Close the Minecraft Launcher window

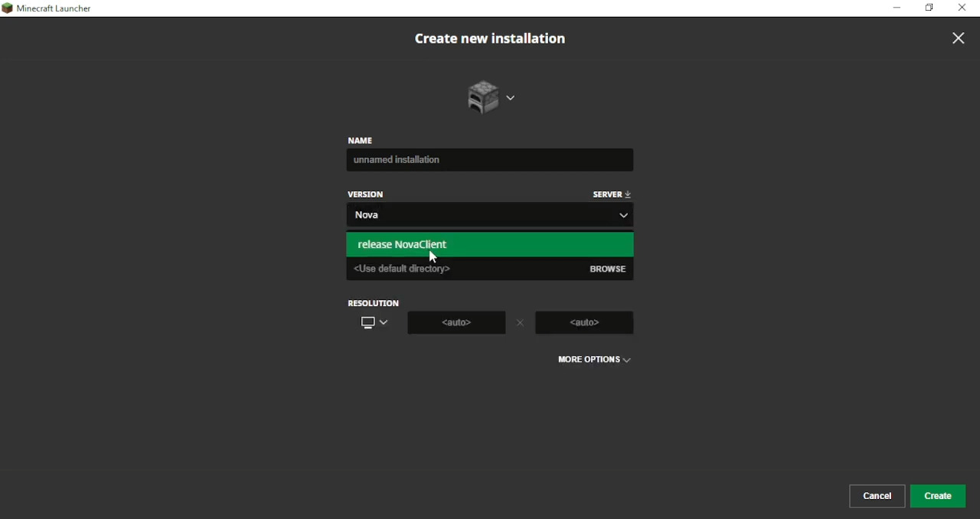pos(963,8)
